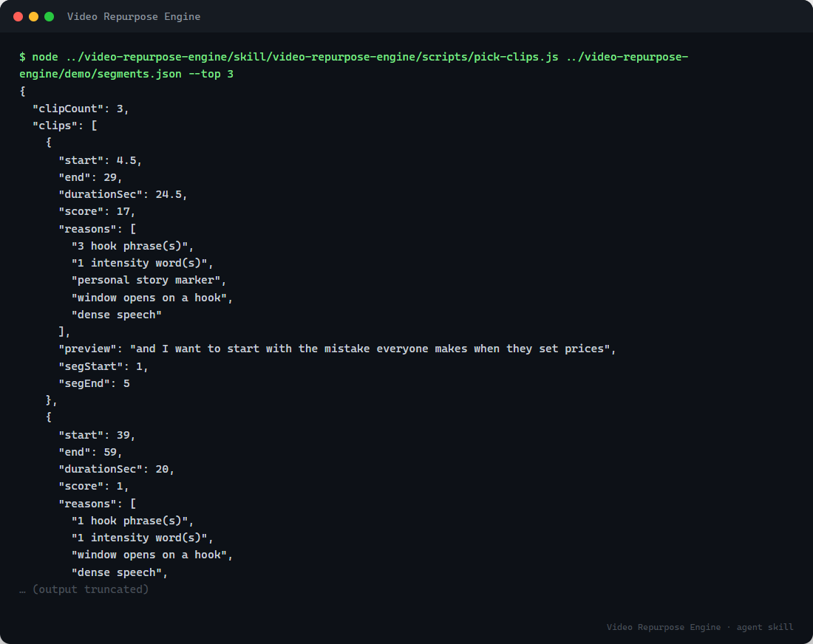Select the "segEnd": 5 line
This screenshot has width=813, height=644.
94,384
